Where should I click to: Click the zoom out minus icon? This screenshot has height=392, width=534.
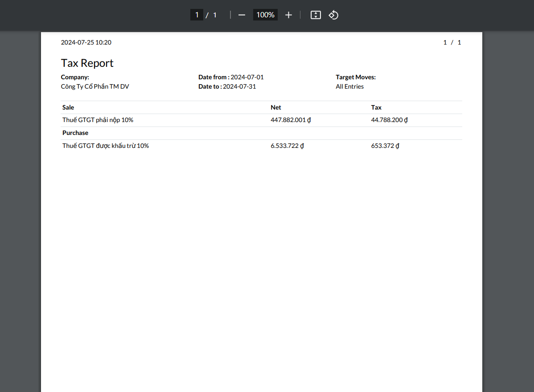[242, 15]
